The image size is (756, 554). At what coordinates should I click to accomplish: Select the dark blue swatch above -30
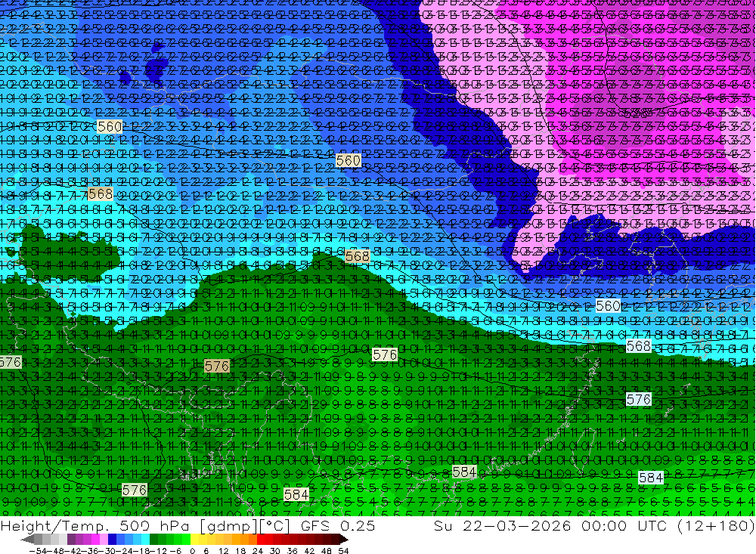(112, 539)
